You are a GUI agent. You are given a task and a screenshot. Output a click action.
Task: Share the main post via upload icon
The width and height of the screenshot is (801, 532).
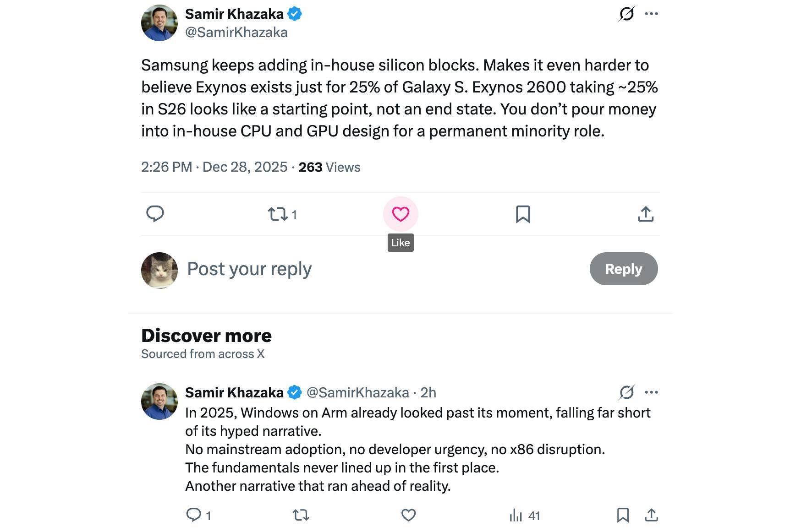[x=646, y=214]
